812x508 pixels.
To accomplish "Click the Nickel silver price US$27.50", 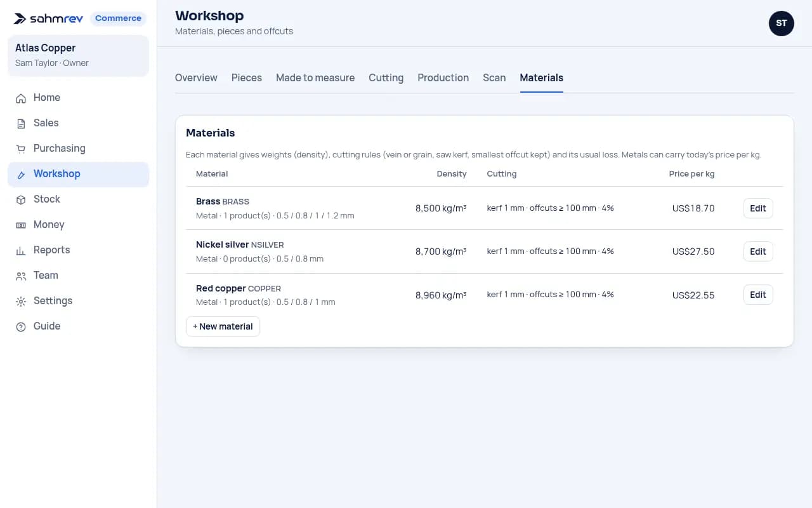I will [x=693, y=251].
